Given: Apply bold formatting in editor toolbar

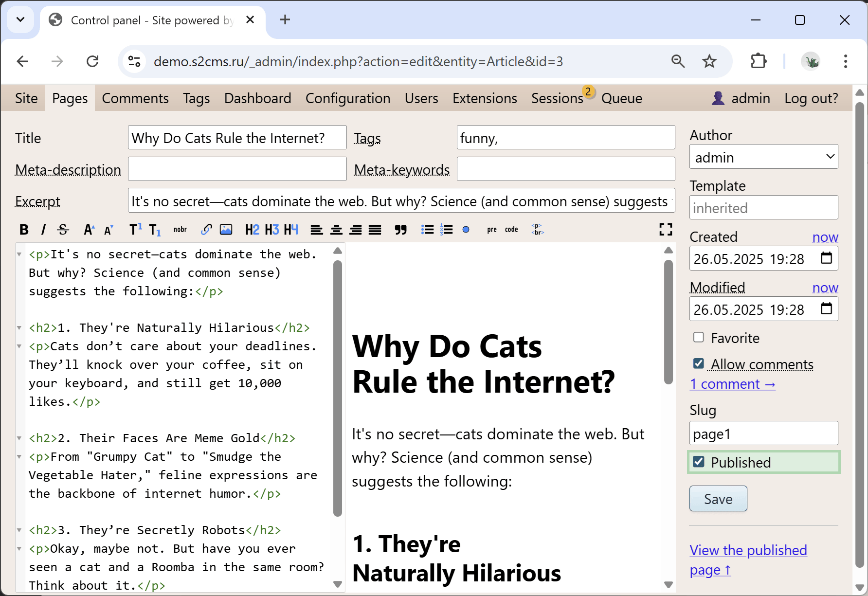Looking at the screenshot, I should point(24,230).
